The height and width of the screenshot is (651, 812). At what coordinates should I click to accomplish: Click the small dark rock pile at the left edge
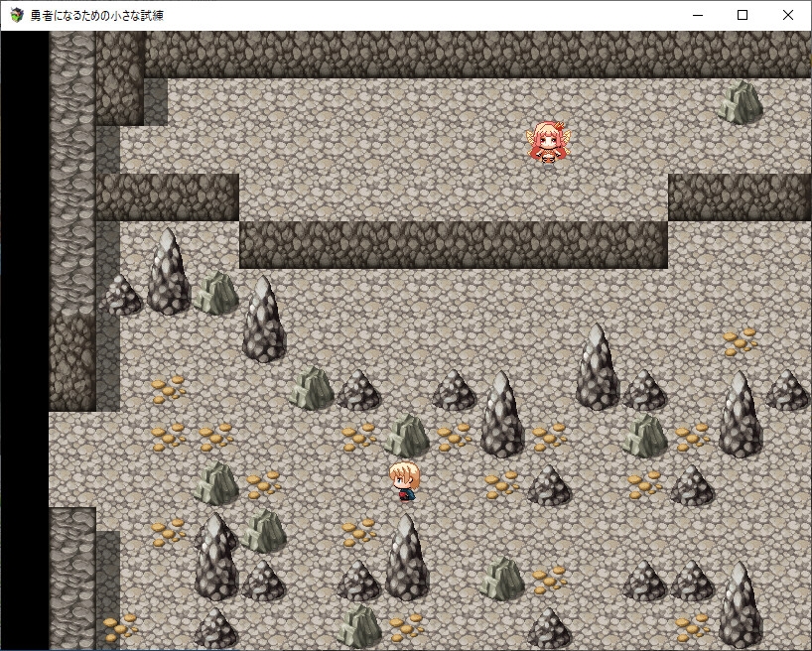click(122, 296)
